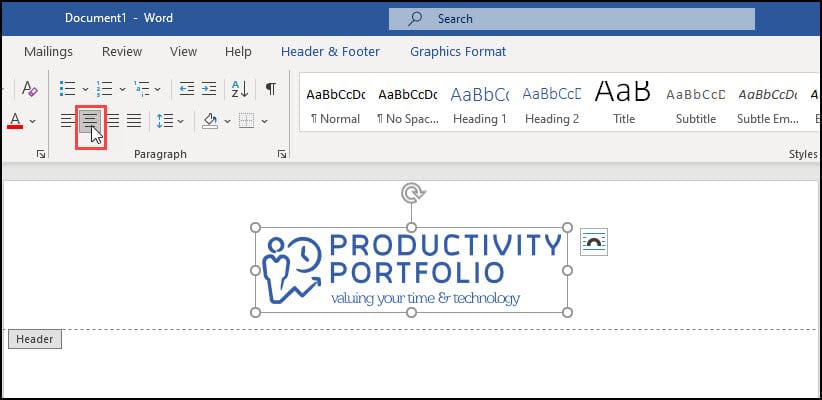Open the View tab
Viewport: 822px width, 400px height.
183,51
